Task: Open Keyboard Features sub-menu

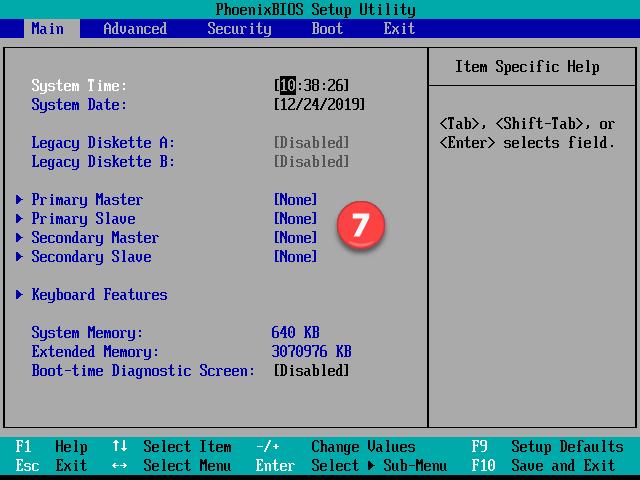Action: 99,295
